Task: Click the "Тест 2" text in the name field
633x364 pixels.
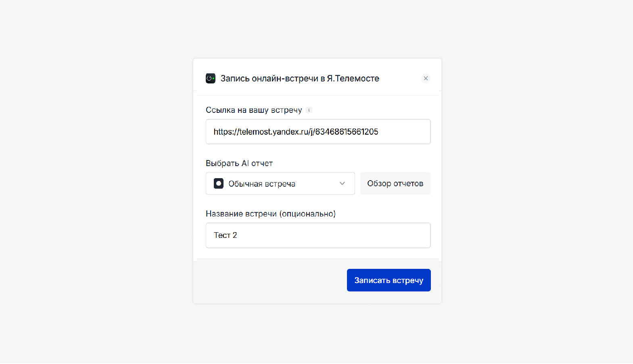Action: (225, 235)
